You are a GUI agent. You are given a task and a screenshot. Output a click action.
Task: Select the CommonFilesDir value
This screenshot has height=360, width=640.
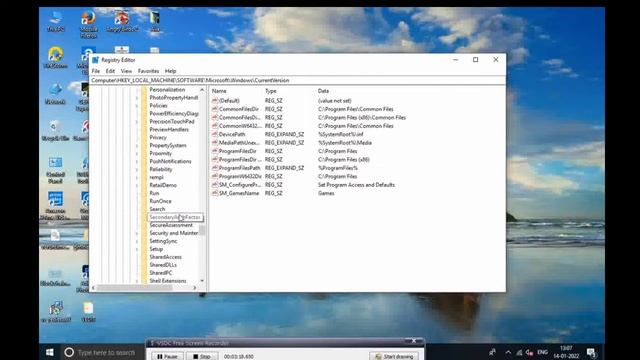click(x=239, y=109)
